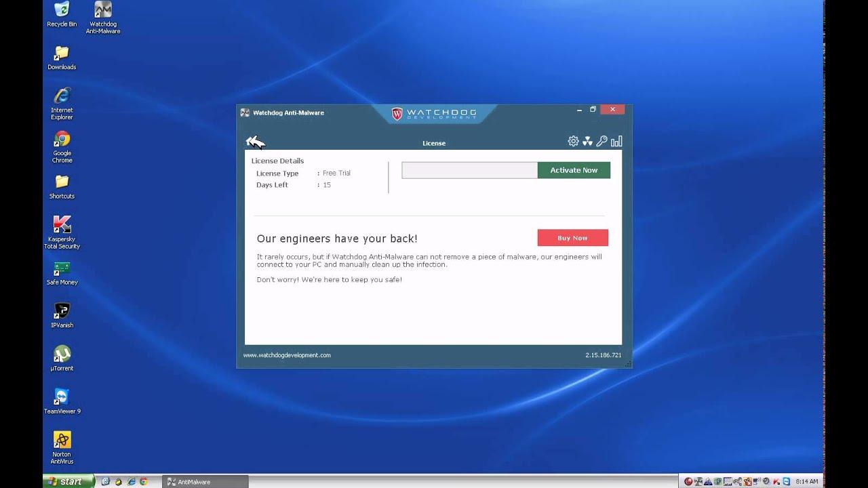Click the Activate Now button

click(574, 170)
